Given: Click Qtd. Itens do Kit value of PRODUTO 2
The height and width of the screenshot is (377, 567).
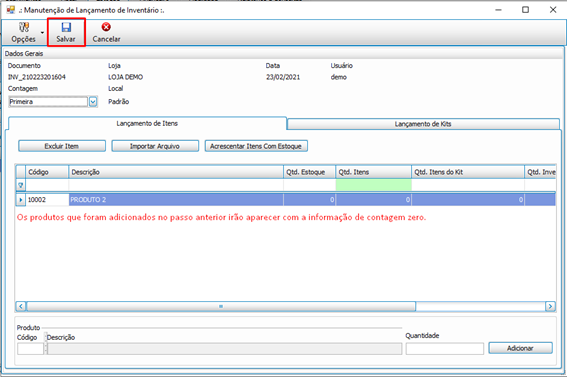Looking at the screenshot, I should pos(468,200).
